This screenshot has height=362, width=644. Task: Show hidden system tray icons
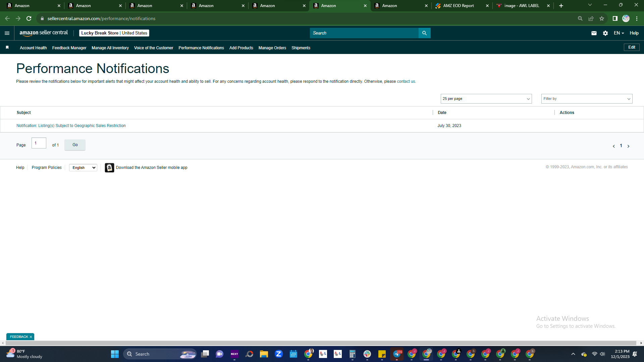(x=573, y=354)
